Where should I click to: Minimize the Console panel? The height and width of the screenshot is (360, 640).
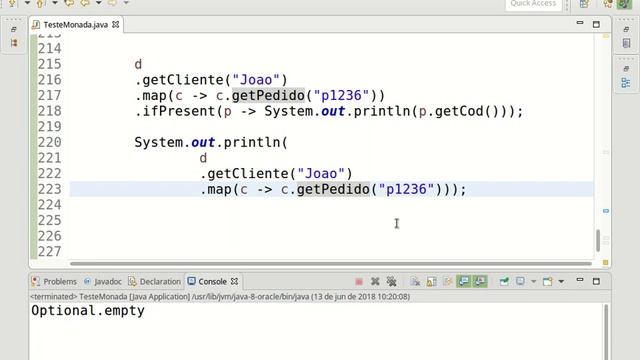tap(580, 280)
